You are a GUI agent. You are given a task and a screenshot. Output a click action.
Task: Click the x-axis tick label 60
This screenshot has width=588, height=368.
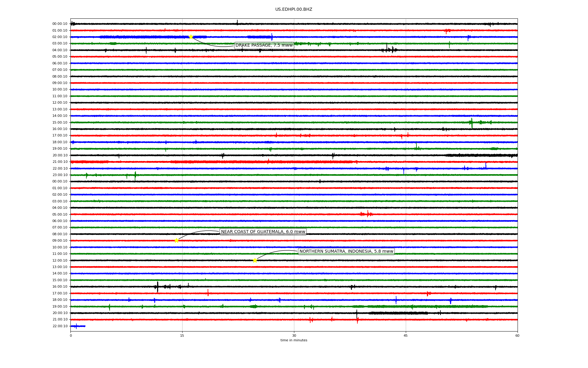pyautogui.click(x=517, y=335)
